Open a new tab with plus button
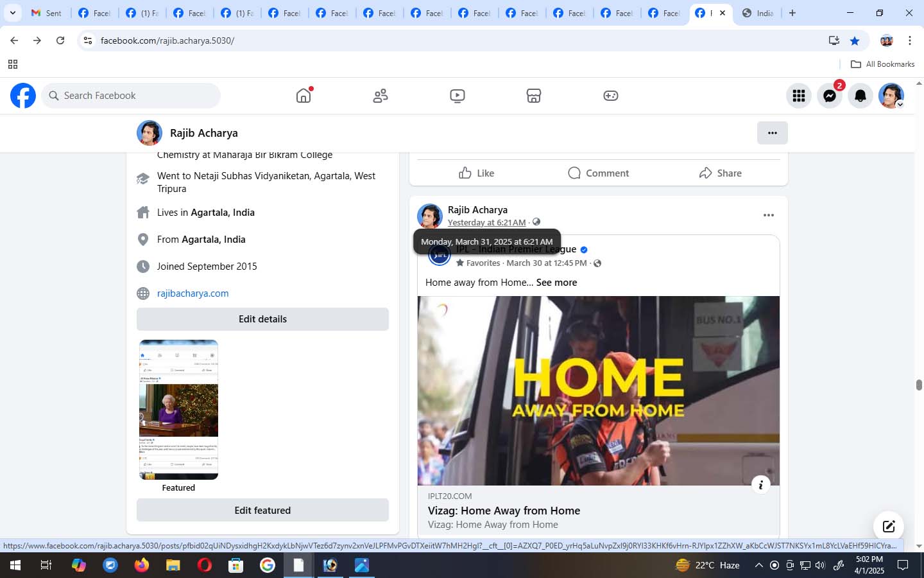Screen dimensions: 924x578 (792, 13)
